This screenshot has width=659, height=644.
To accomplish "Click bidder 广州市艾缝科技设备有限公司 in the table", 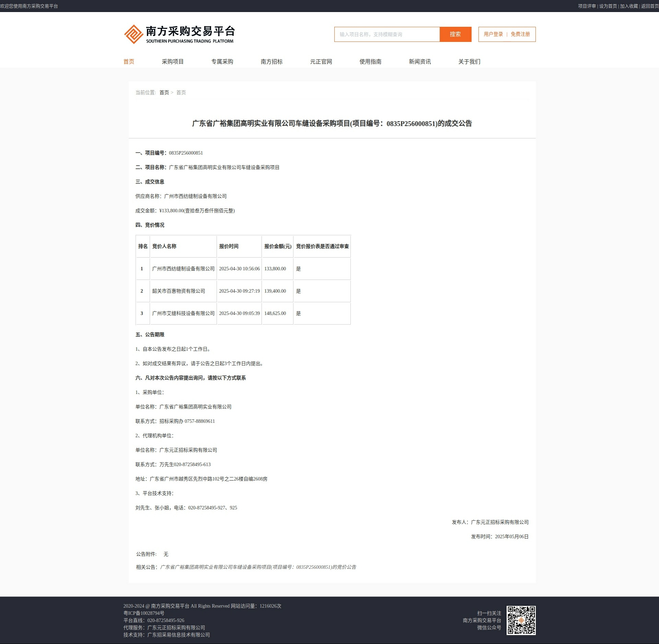I will pos(183,314).
